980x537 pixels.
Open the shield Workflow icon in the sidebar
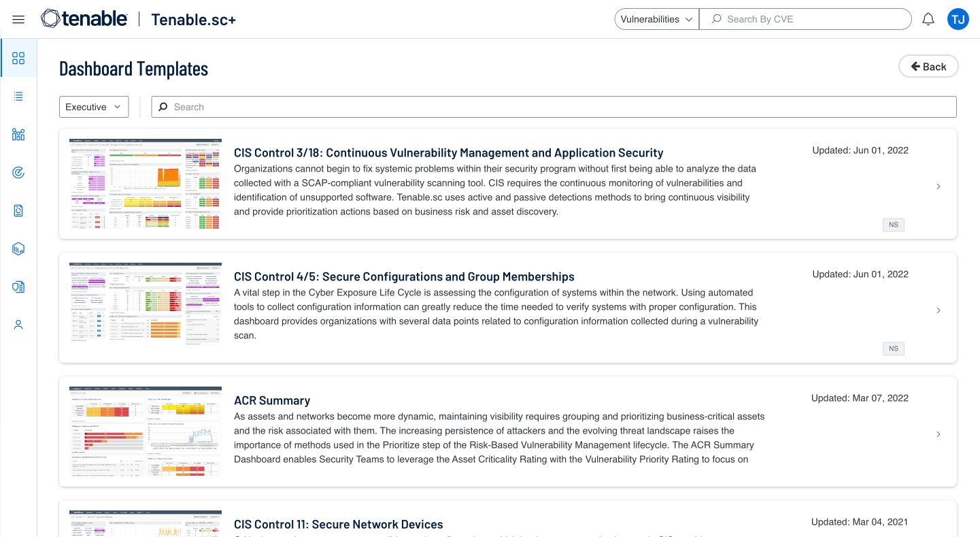click(18, 287)
